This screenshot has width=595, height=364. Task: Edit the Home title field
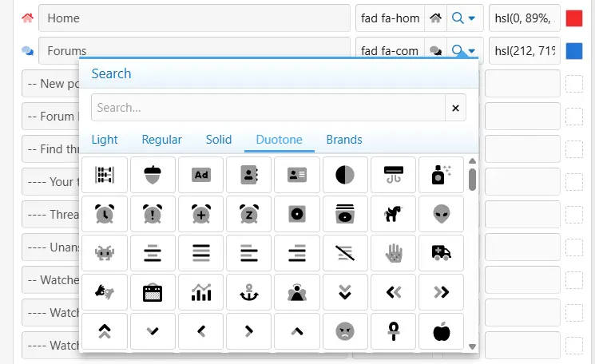194,18
